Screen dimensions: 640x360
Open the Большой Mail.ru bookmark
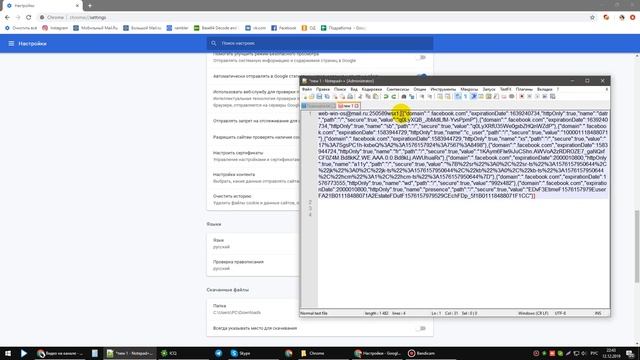click(x=142, y=28)
